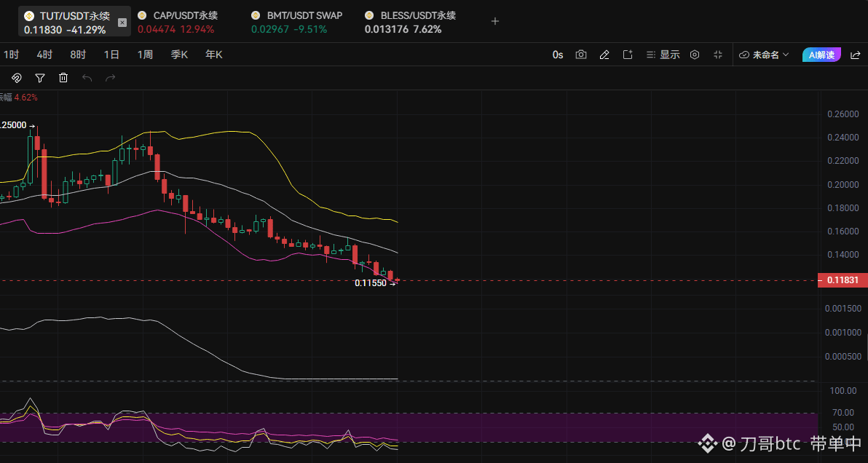
Task: Open the drawing pencil tool
Action: tap(604, 55)
